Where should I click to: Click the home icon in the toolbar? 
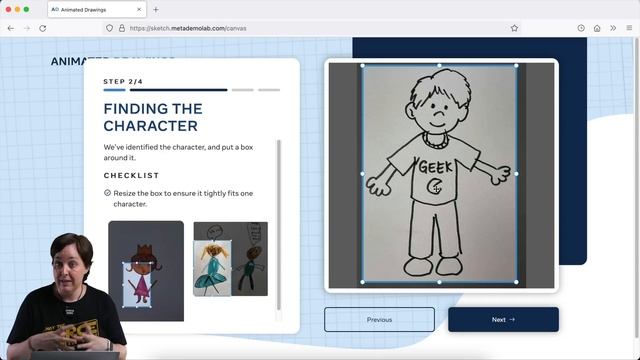(597, 28)
